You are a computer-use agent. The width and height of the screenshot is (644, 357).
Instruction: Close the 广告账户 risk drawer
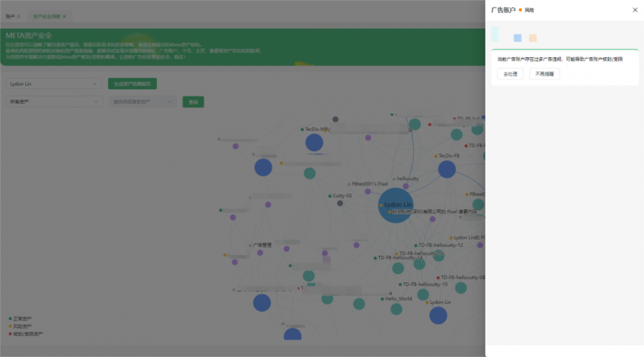click(x=635, y=10)
